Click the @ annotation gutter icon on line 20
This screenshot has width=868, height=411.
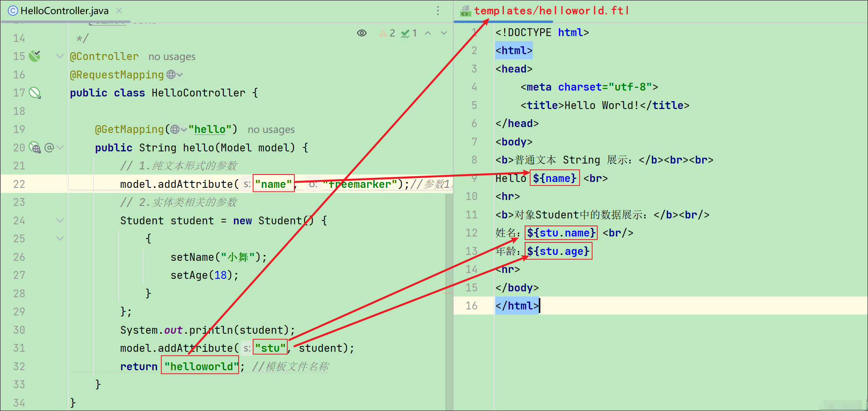(x=49, y=148)
